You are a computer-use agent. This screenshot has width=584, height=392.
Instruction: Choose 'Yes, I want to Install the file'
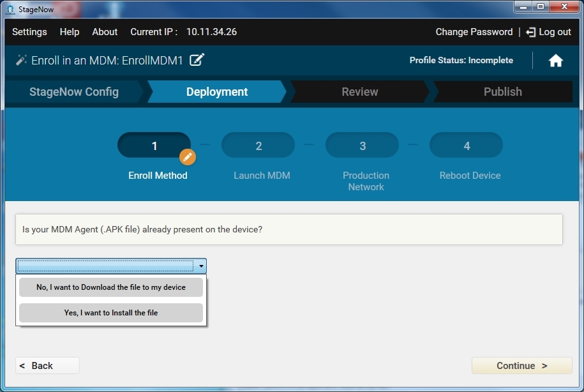click(111, 313)
